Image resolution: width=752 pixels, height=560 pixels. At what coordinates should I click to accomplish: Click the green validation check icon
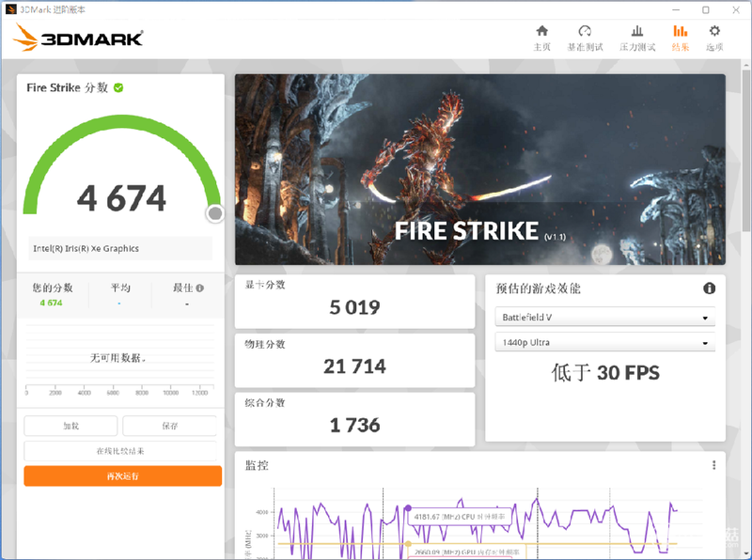click(x=118, y=87)
